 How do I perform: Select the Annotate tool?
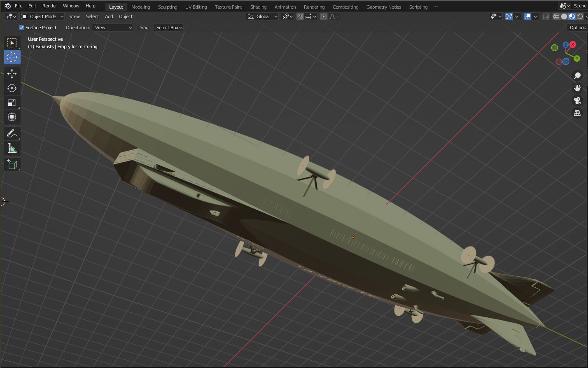12,134
